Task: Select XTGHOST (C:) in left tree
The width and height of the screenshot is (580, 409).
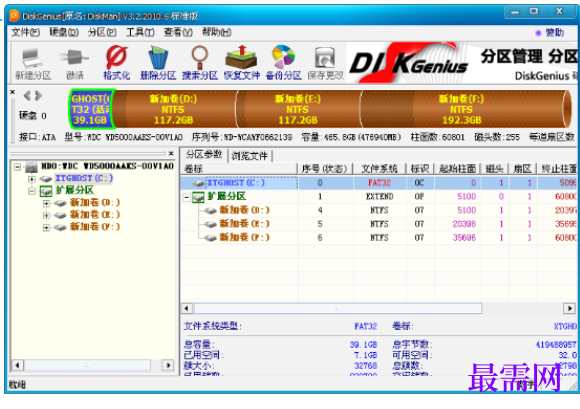Action: pyautogui.click(x=84, y=178)
